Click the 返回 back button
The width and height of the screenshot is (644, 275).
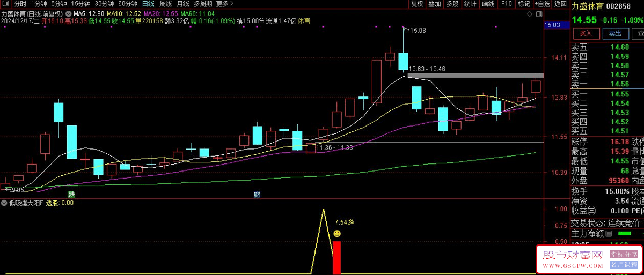pyautogui.click(x=560, y=4)
